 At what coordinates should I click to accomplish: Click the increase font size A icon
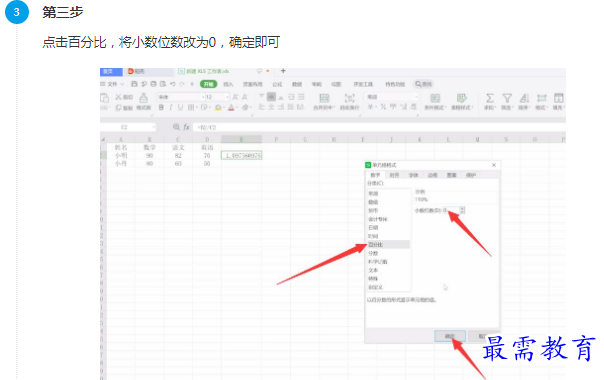pyautogui.click(x=235, y=97)
